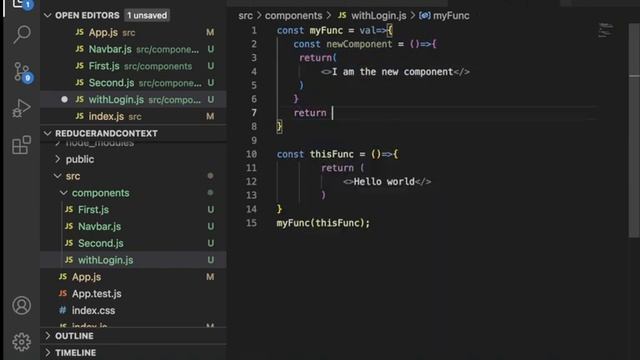Click the components breadcrumb
The width and height of the screenshot is (640, 360).
(293, 16)
